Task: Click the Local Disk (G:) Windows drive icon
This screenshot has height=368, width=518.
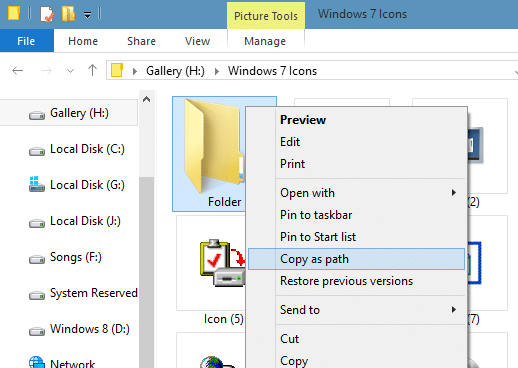Action: click(37, 184)
